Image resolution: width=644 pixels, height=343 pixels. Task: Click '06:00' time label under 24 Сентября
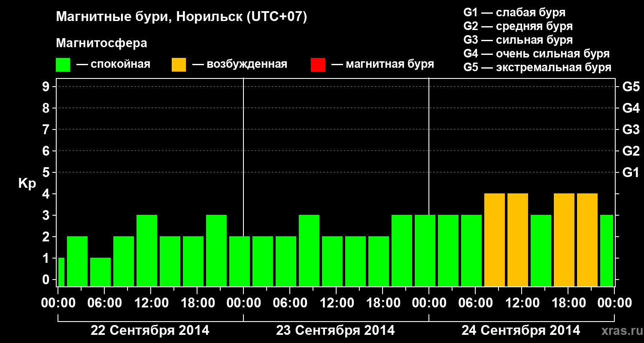tap(475, 303)
